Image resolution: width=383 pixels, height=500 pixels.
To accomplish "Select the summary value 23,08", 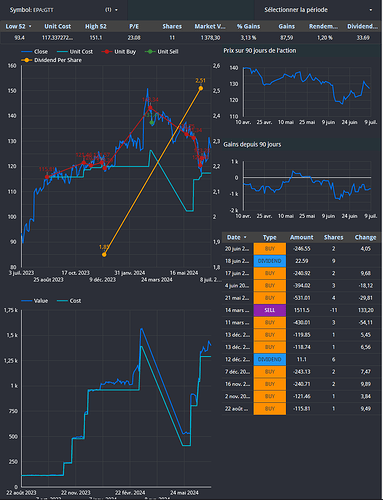I will pos(134,38).
